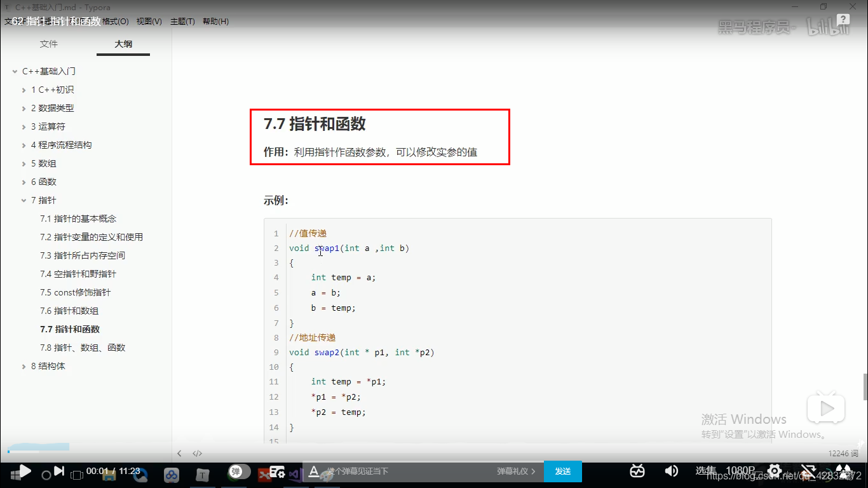Click the TV-shaped icon left of volume
This screenshot has width=868, height=488.
pyautogui.click(x=637, y=471)
